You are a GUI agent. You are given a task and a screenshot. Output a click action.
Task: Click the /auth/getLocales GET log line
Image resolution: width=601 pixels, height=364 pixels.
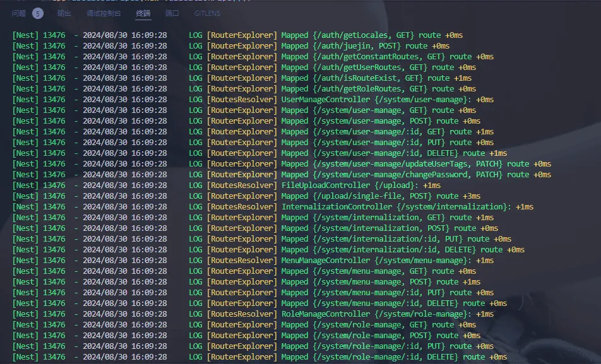coord(237,35)
